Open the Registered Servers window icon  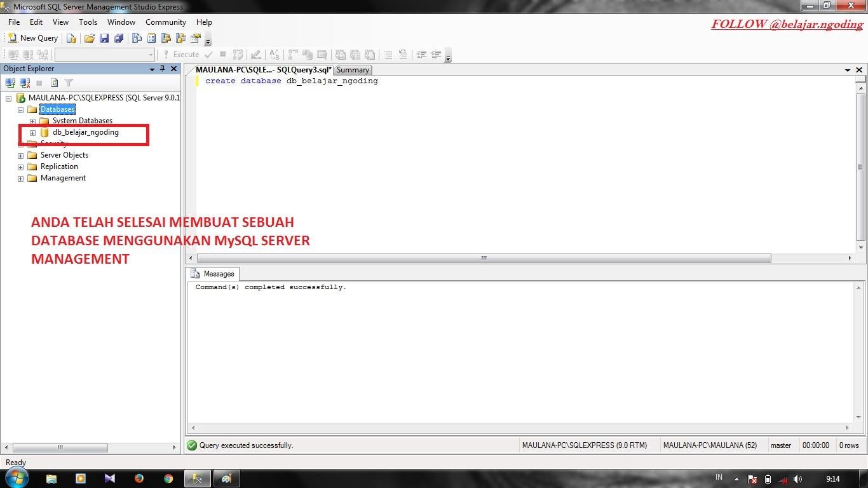(137, 38)
